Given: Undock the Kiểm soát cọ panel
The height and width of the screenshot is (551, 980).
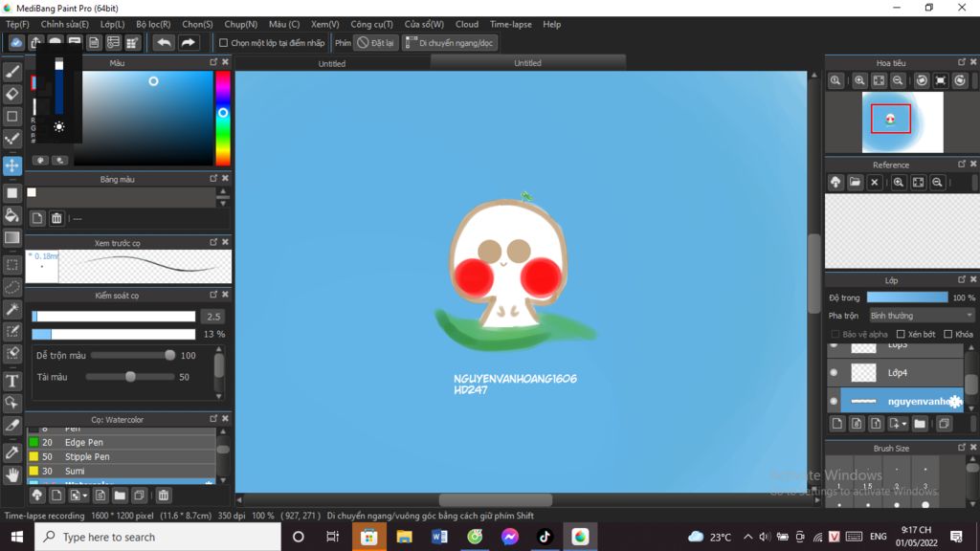Looking at the screenshot, I should [213, 295].
